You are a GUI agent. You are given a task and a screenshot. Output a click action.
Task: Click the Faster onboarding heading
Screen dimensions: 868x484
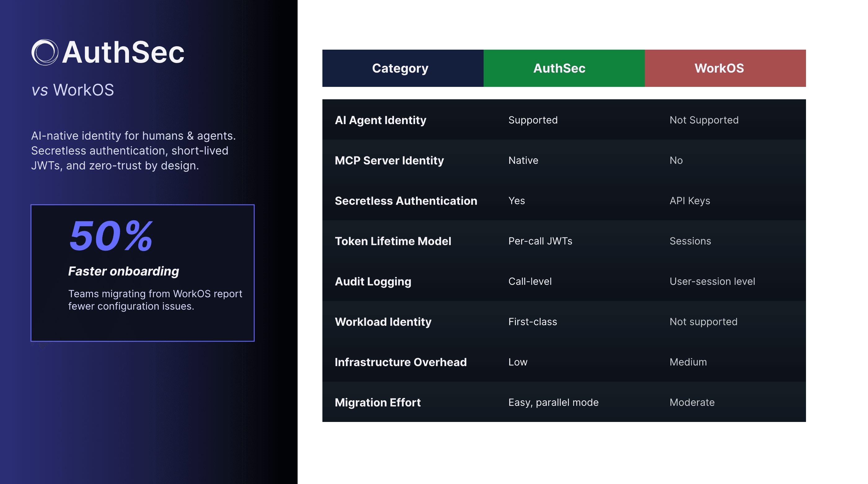point(123,271)
